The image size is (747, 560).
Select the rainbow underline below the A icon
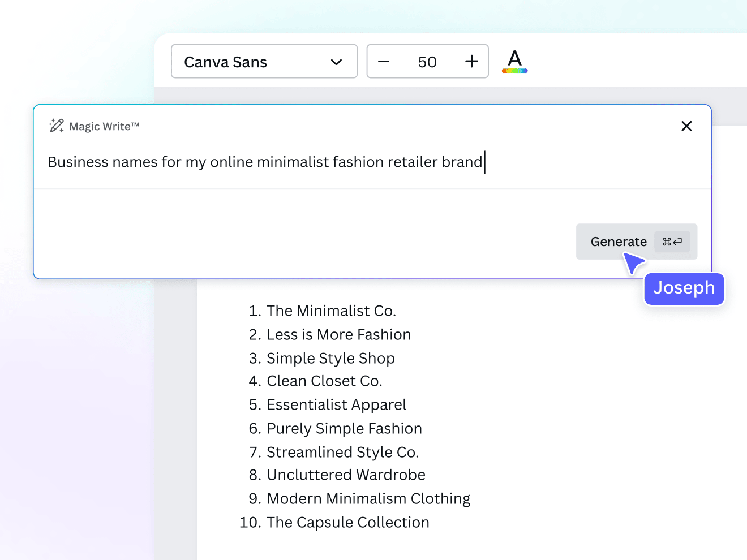pyautogui.click(x=514, y=70)
